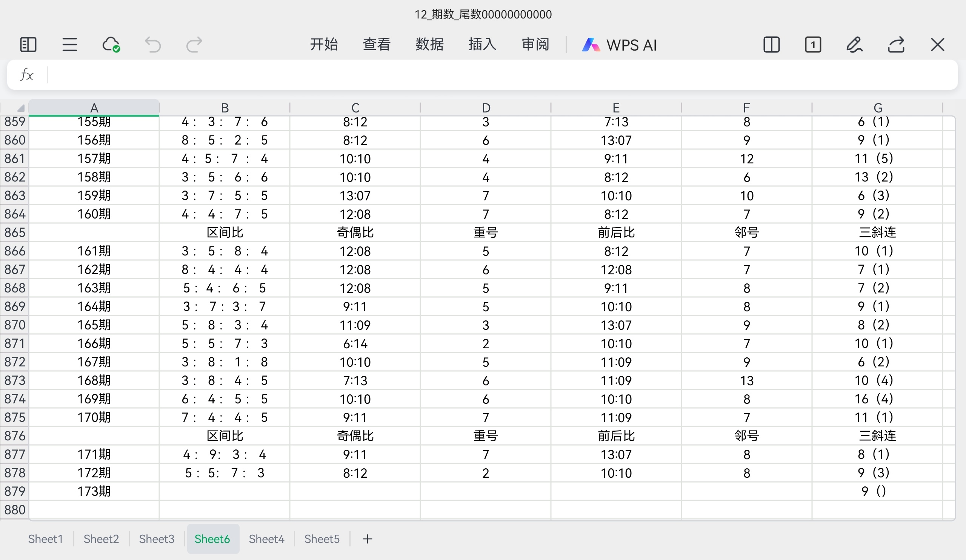
Task: Switch to the Sheet1 tab
Action: [x=45, y=539]
